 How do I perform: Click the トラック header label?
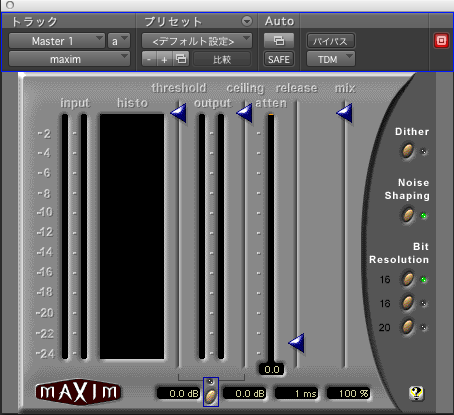coord(34,22)
